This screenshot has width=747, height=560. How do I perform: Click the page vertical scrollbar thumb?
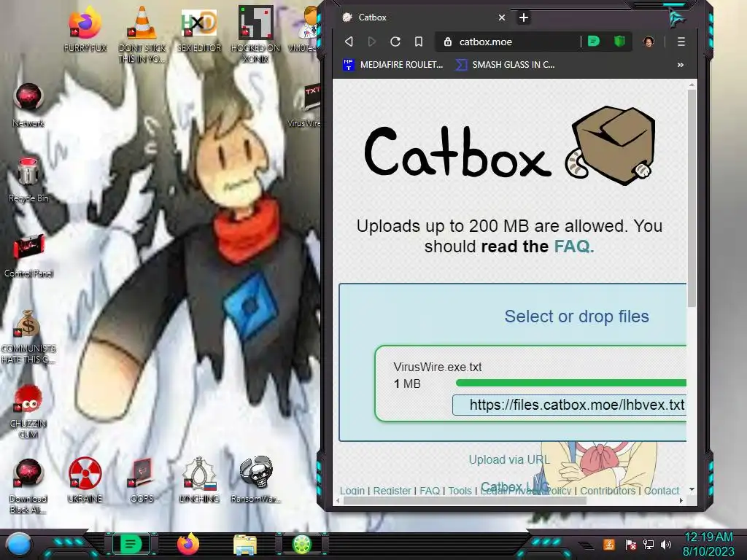click(692, 198)
